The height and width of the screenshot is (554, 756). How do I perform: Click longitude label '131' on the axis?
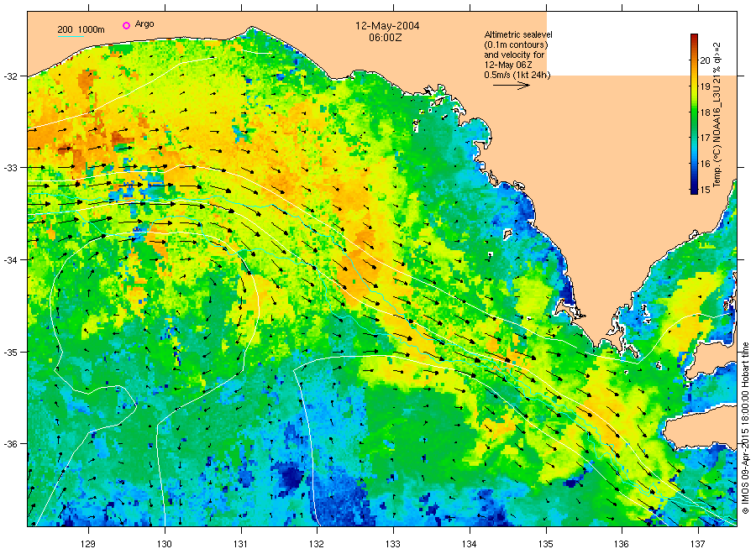click(240, 544)
